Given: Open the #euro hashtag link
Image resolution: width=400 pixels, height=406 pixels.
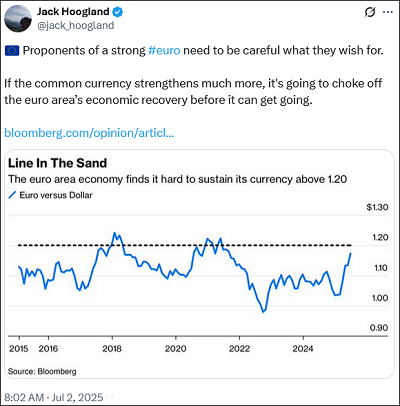Looking at the screenshot, I should pos(164,50).
